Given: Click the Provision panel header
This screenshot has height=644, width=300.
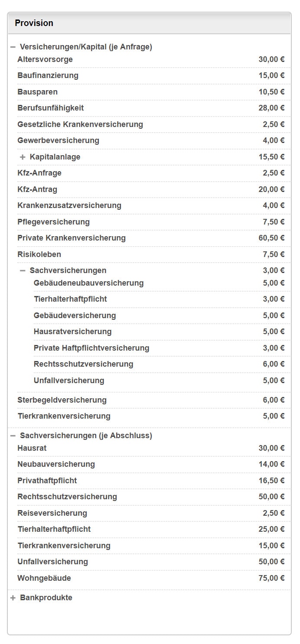Looking at the screenshot, I should pyautogui.click(x=34, y=23).
